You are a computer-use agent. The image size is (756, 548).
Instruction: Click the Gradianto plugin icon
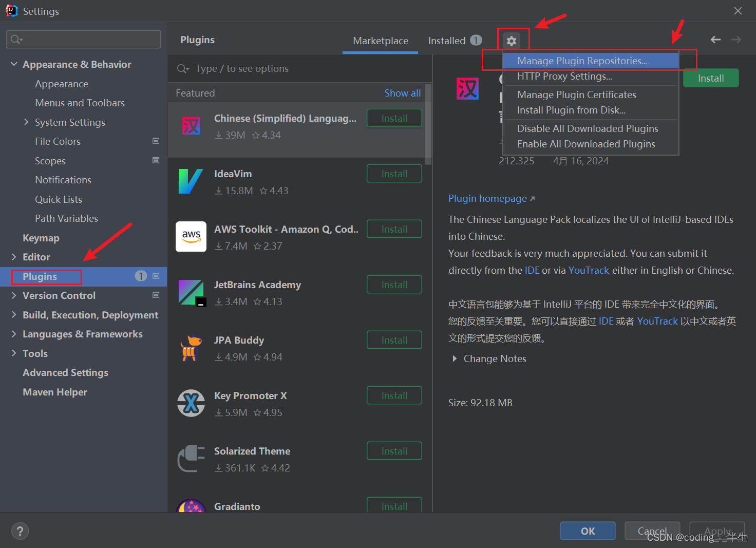point(191,506)
